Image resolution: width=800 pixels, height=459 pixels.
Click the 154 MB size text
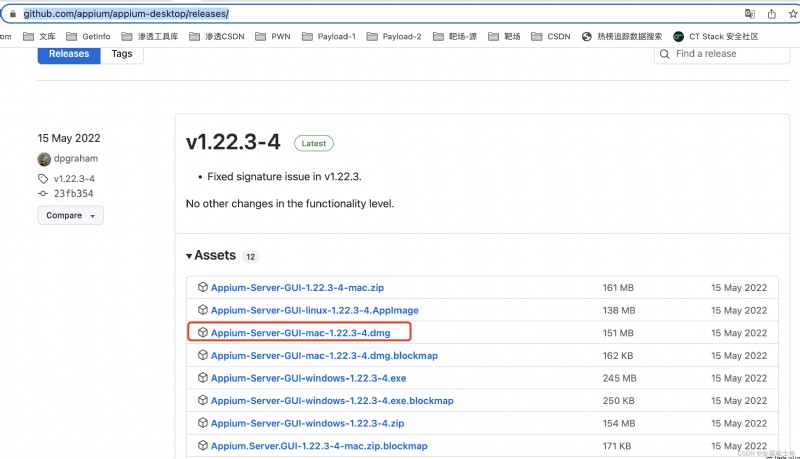pos(619,423)
